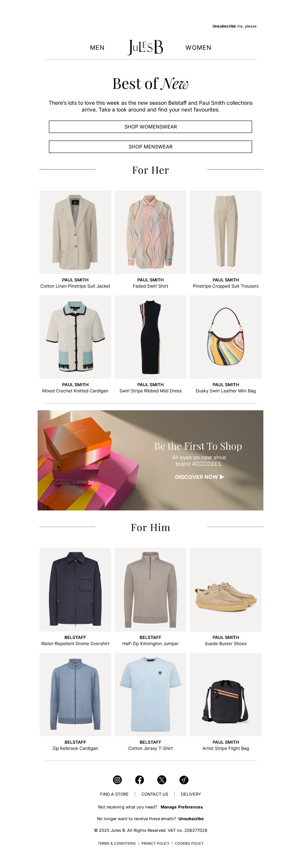
Task: Go to the MEN navigation link
Action: (x=97, y=47)
